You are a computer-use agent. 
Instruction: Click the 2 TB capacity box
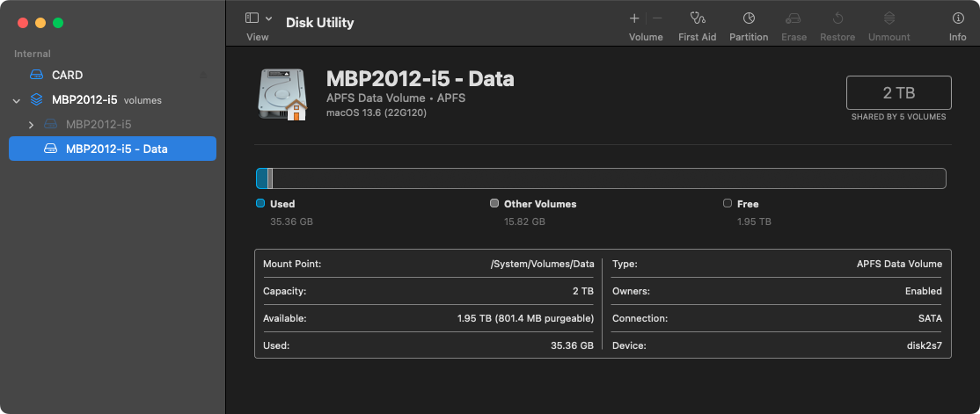899,93
